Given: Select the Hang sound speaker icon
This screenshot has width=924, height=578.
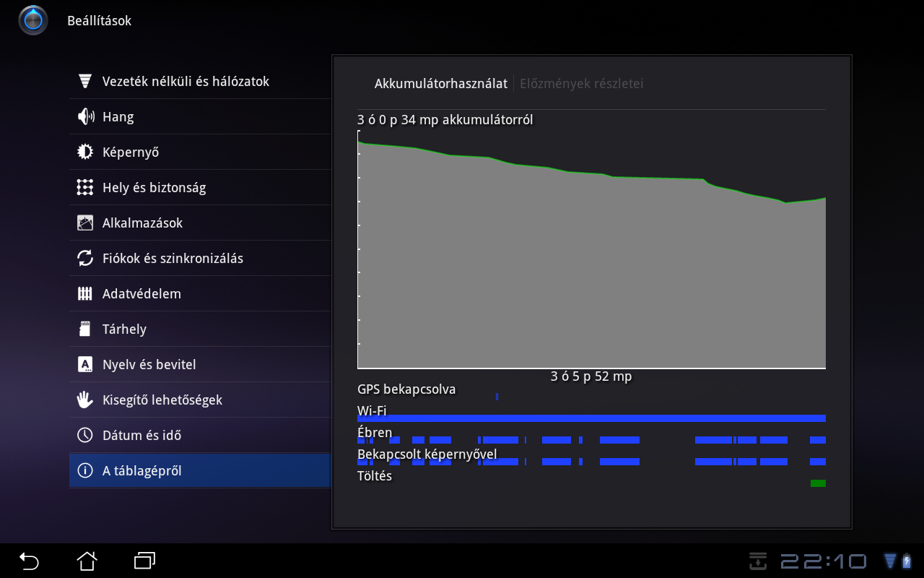Looking at the screenshot, I should pyautogui.click(x=85, y=116).
